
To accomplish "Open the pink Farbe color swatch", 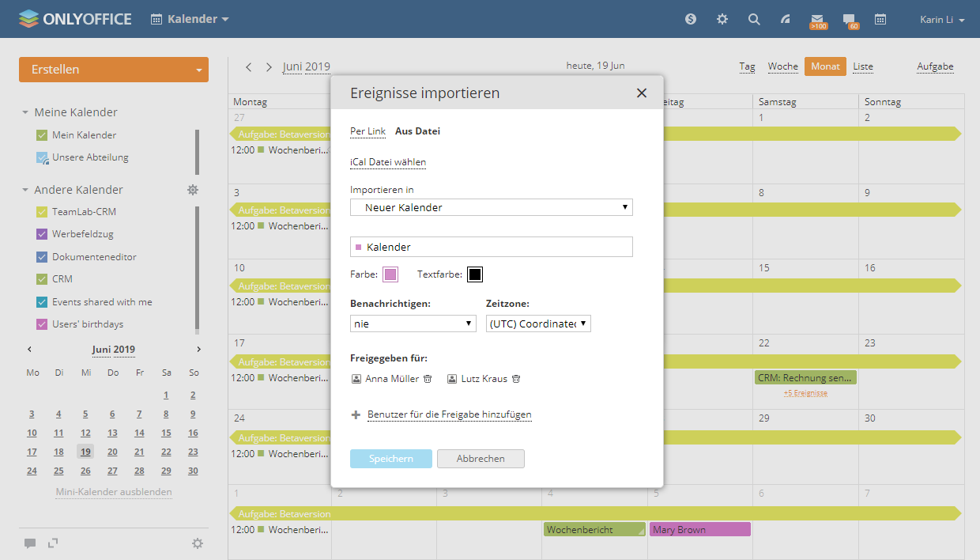I will [x=390, y=274].
